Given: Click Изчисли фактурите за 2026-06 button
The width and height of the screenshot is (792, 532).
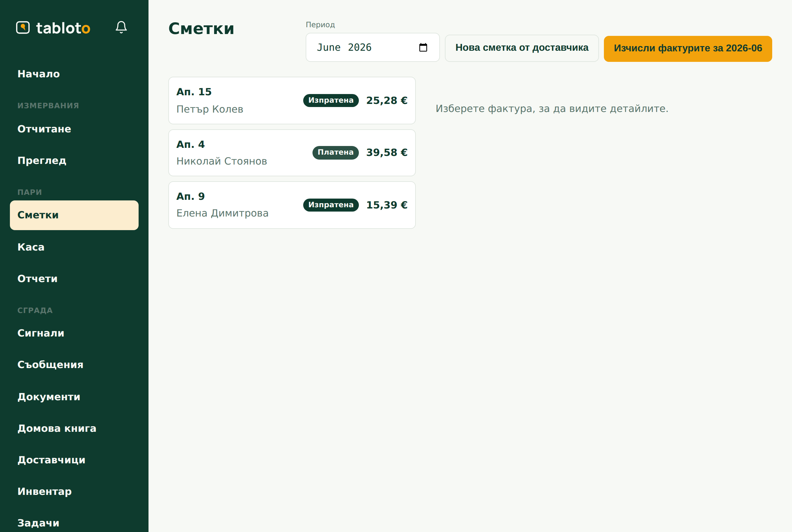Looking at the screenshot, I should point(687,49).
